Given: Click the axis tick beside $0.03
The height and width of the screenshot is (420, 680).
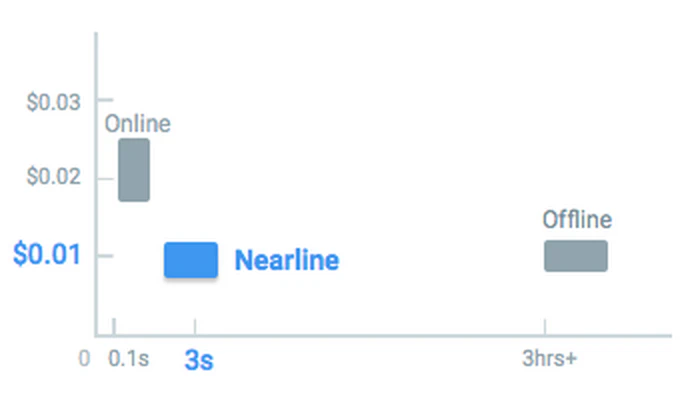Looking at the screenshot, I should pyautogui.click(x=104, y=101).
